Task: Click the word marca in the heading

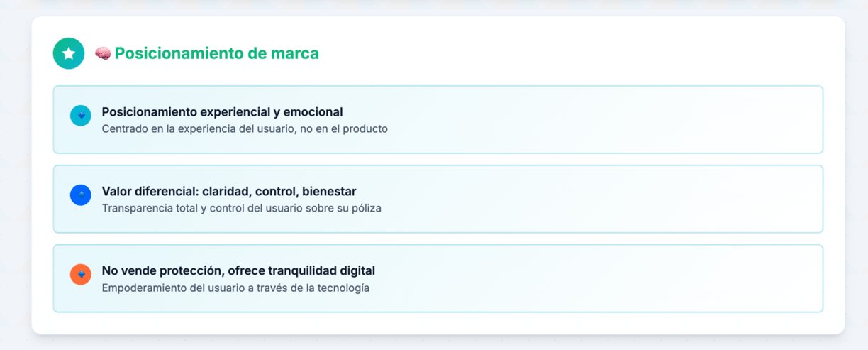Action: (295, 53)
